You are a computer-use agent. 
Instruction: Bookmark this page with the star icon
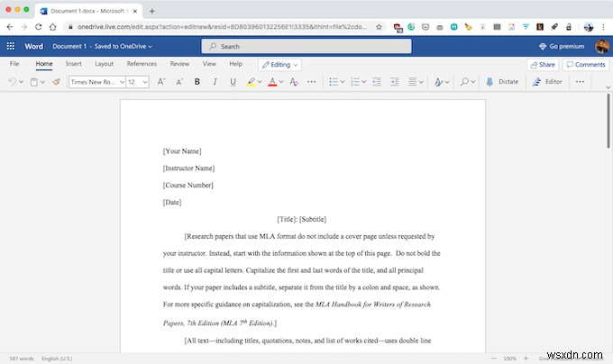click(x=379, y=26)
